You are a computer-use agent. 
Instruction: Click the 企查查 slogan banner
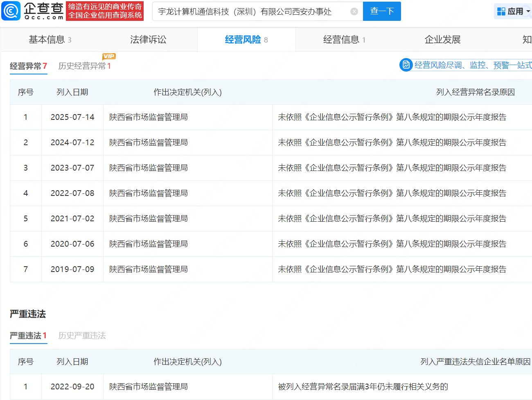point(105,11)
